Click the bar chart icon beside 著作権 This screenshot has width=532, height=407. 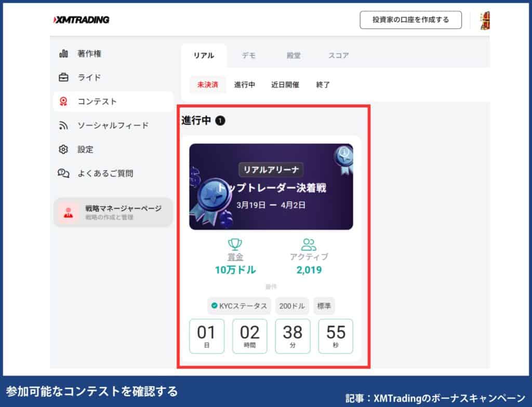[63, 53]
